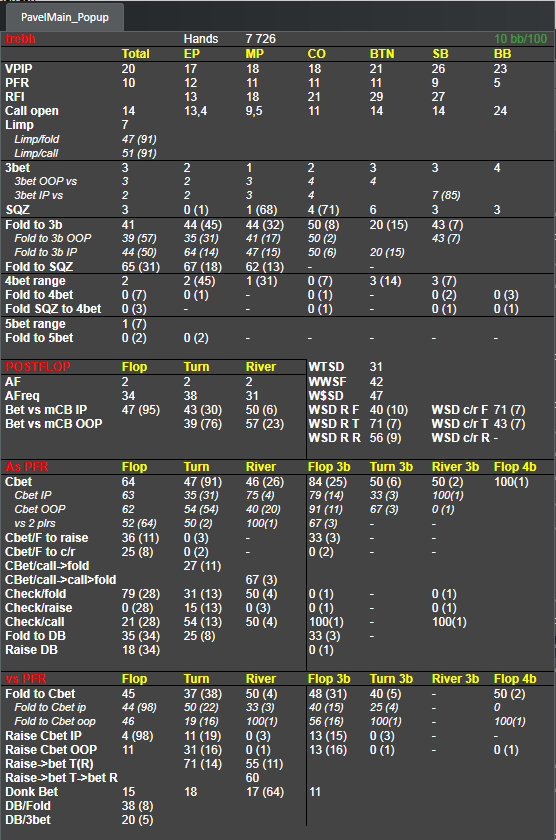Click the RFI row label
This screenshot has height=840, width=556.
coord(15,97)
